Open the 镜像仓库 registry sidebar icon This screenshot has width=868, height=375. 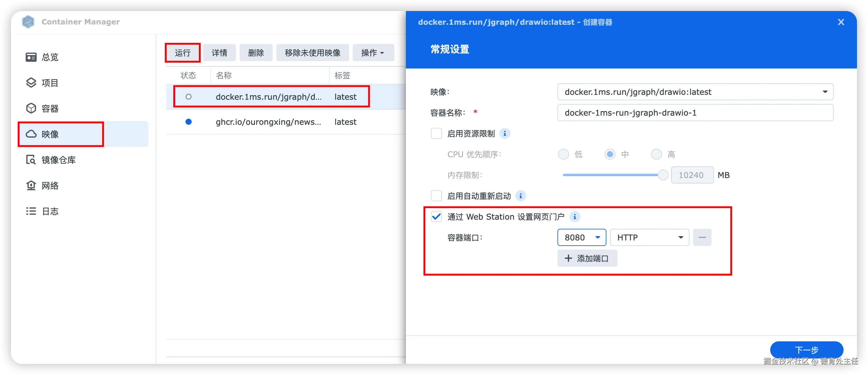point(31,159)
